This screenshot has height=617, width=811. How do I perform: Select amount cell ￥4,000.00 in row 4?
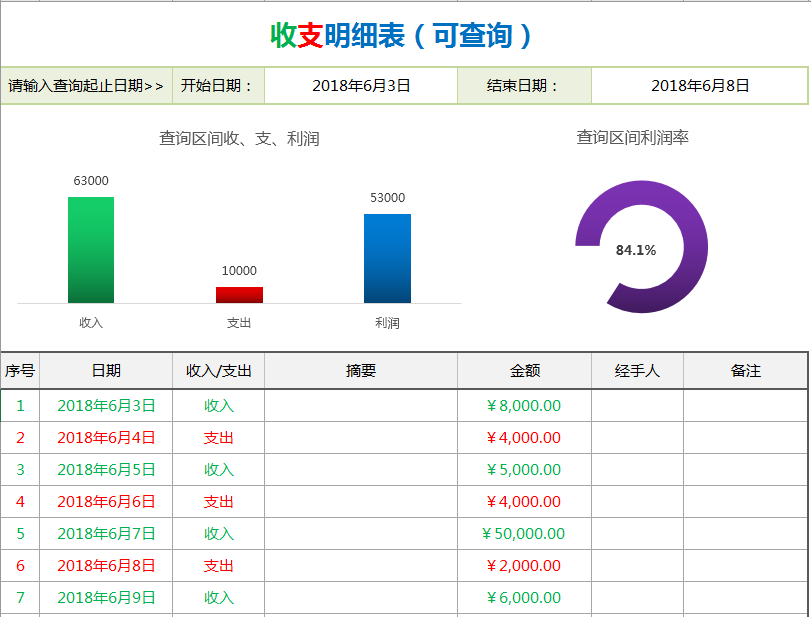point(524,502)
